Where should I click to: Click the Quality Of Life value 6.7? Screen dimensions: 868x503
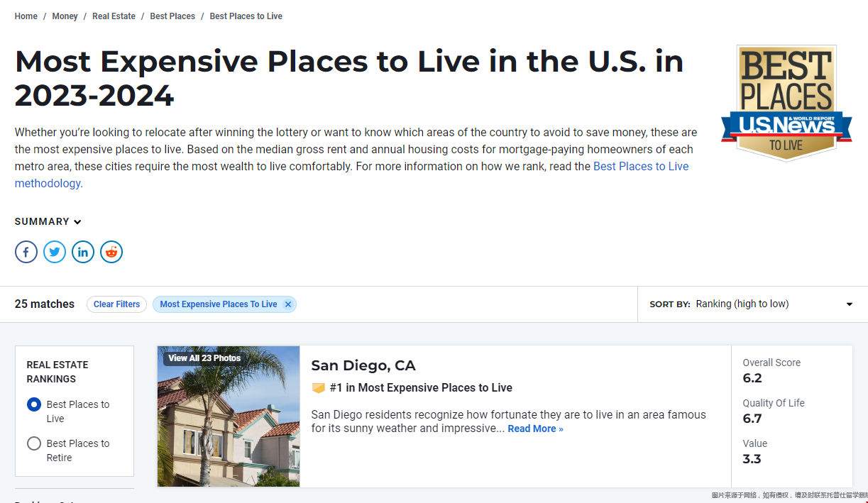752,419
